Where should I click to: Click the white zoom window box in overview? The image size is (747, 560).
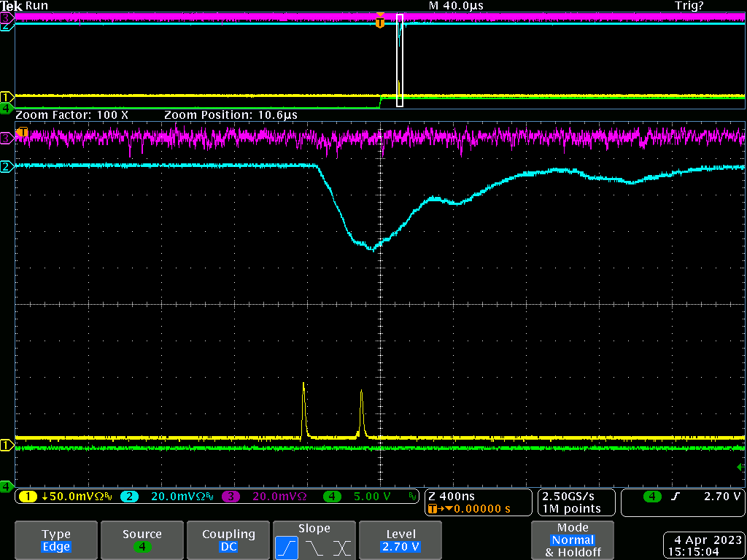(x=400, y=60)
